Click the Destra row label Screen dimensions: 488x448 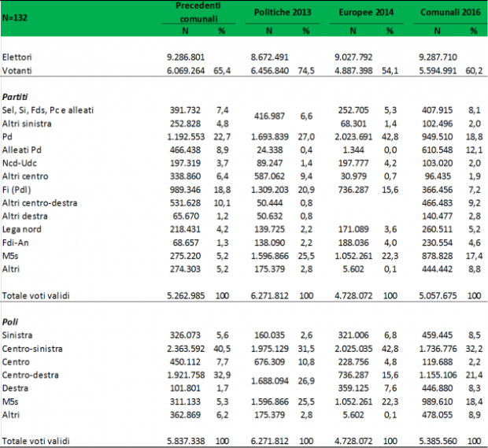point(15,388)
